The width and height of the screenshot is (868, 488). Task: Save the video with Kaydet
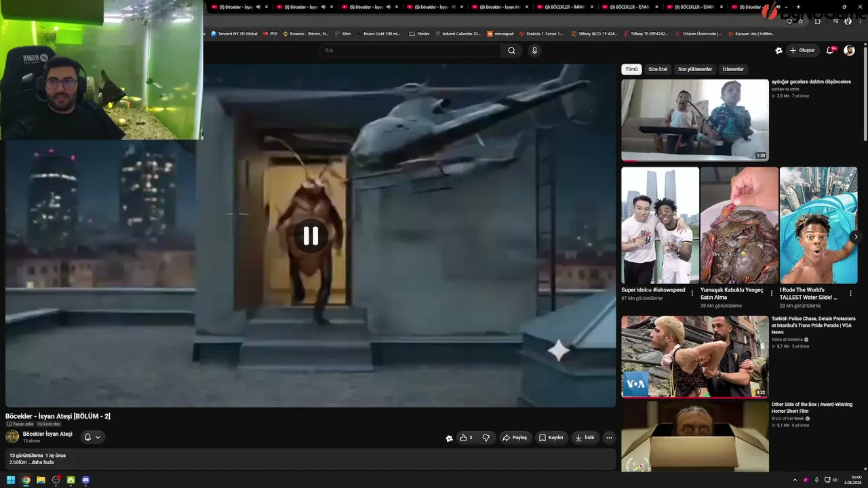tap(551, 438)
